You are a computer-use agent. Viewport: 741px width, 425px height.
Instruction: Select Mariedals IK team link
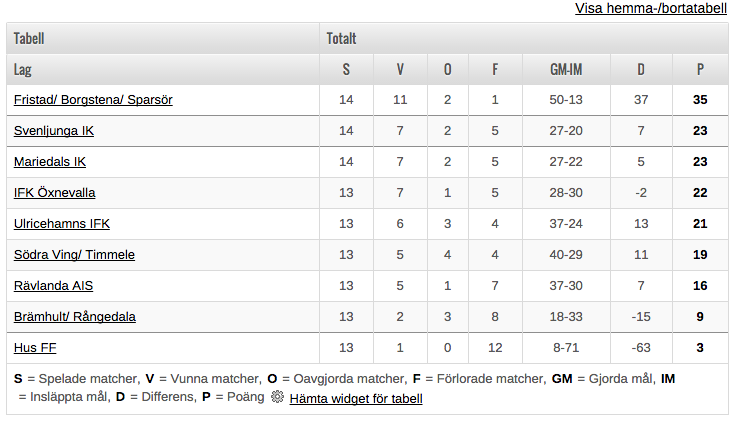pyautogui.click(x=50, y=162)
